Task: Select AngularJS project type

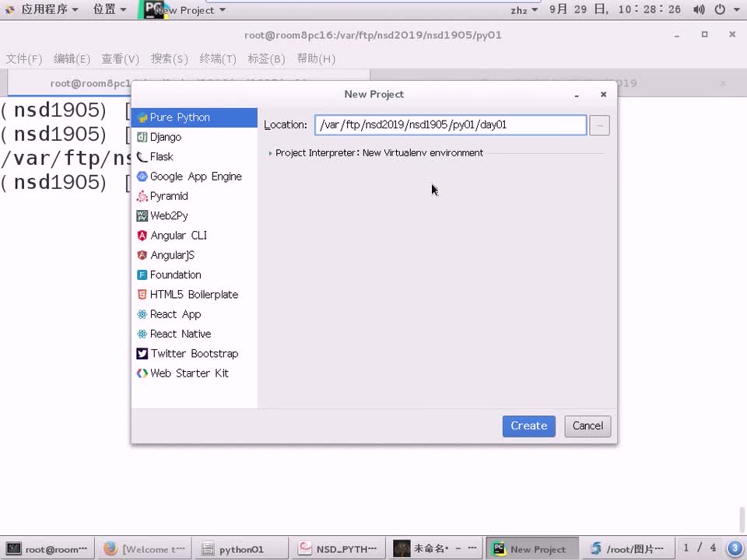Action: tap(195, 255)
